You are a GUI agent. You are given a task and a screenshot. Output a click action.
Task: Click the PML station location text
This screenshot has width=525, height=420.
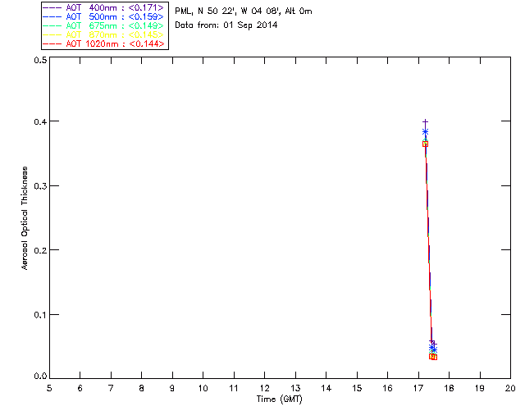coord(244,11)
